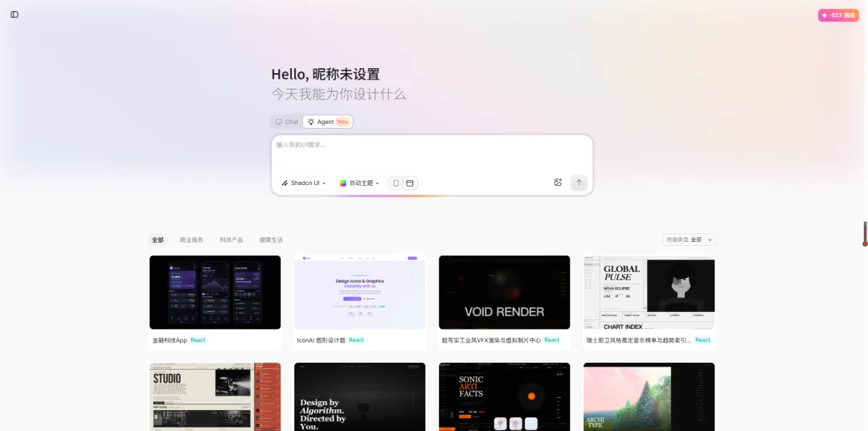Screen dimensions: 868x431
Task: Select the 科技产品 category tab
Action: [x=231, y=240]
